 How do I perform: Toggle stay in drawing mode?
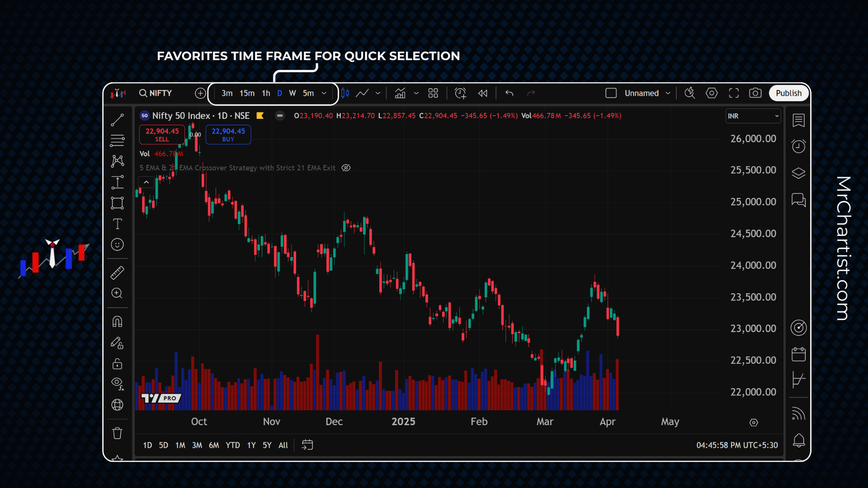pyautogui.click(x=117, y=343)
